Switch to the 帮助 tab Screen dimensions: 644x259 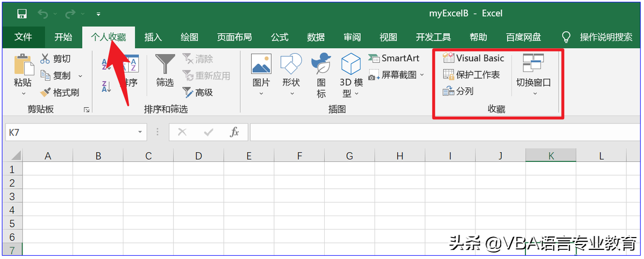478,37
